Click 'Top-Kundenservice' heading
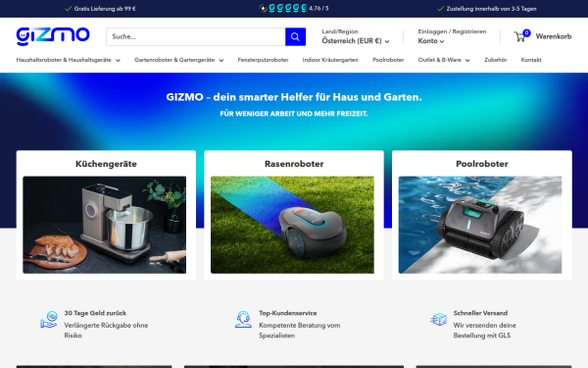588x368 pixels. click(287, 313)
